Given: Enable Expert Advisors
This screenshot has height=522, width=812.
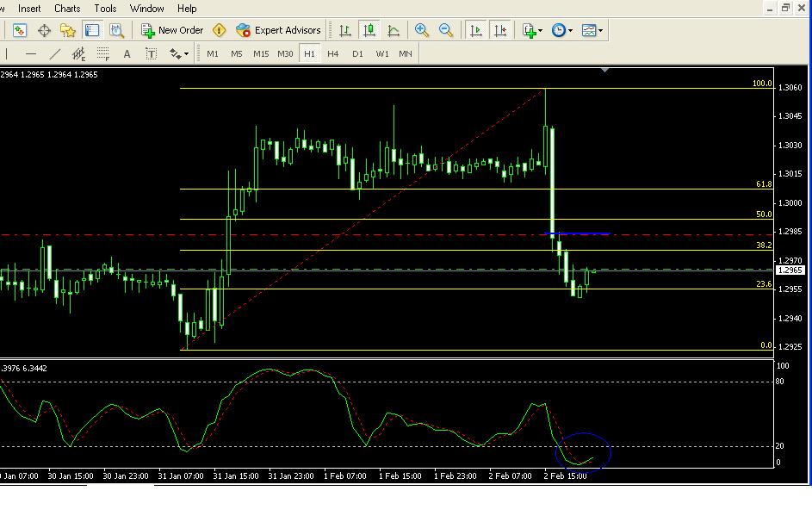Looking at the screenshot, I should (x=278, y=30).
